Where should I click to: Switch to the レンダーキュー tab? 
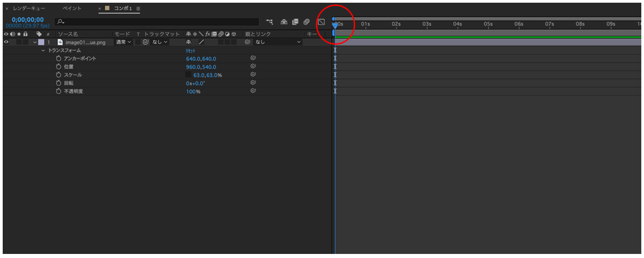(x=29, y=8)
